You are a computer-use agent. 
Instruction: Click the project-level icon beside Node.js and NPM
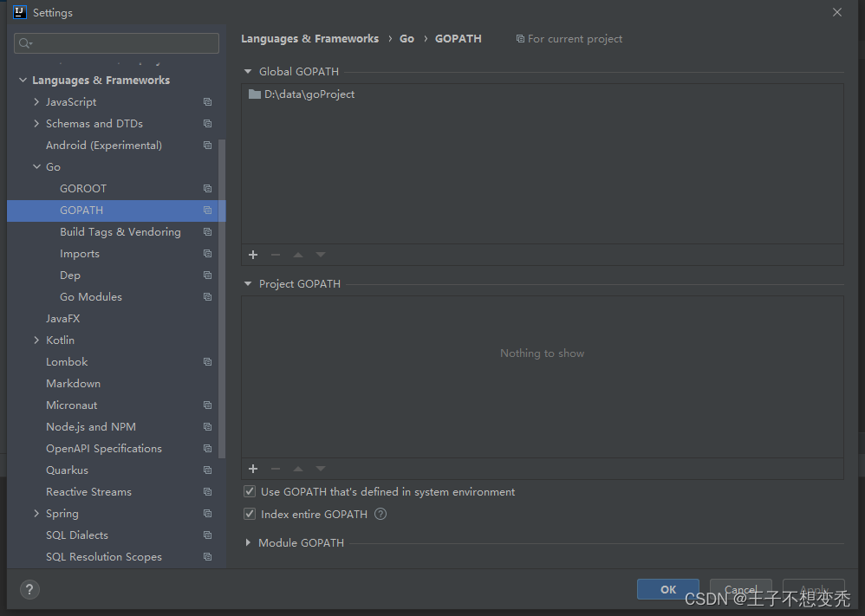tap(207, 427)
